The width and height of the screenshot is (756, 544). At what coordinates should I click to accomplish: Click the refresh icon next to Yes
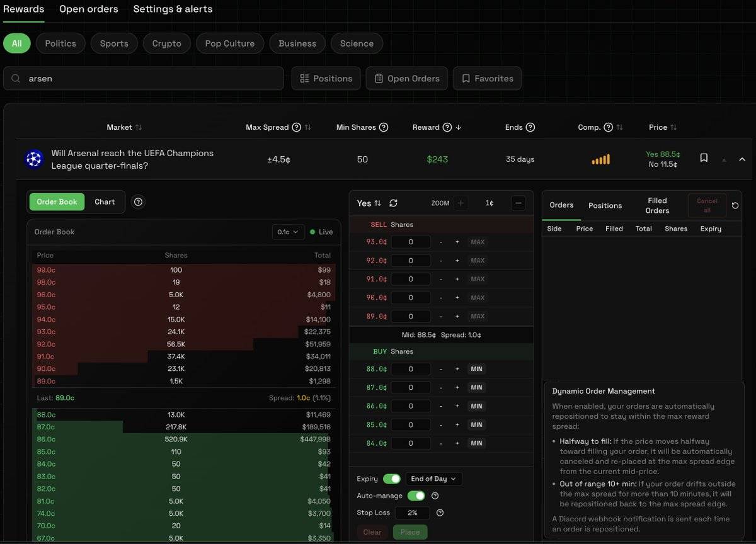pyautogui.click(x=393, y=203)
